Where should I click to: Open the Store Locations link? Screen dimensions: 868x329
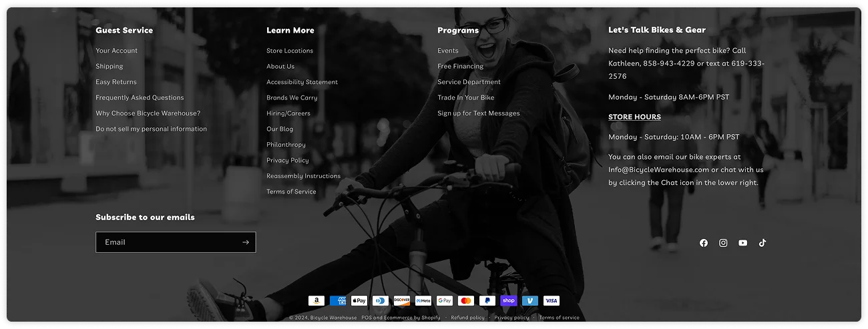[290, 51]
